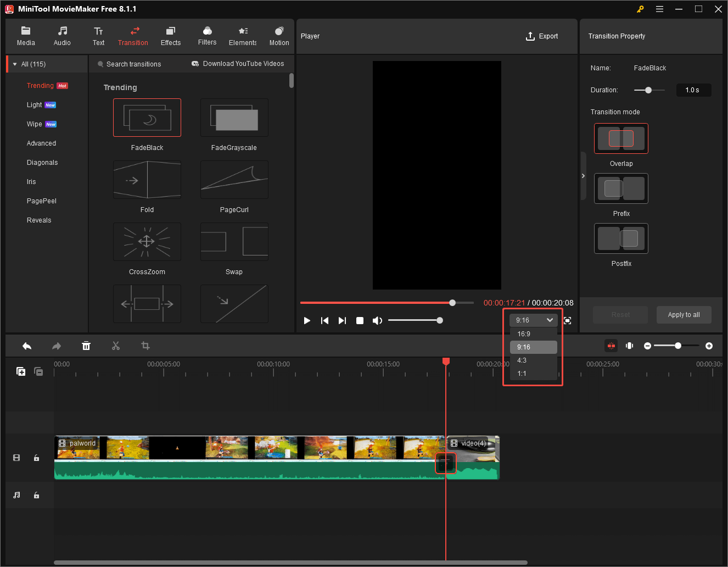Open the Audio tab
The height and width of the screenshot is (567, 728).
[62, 36]
